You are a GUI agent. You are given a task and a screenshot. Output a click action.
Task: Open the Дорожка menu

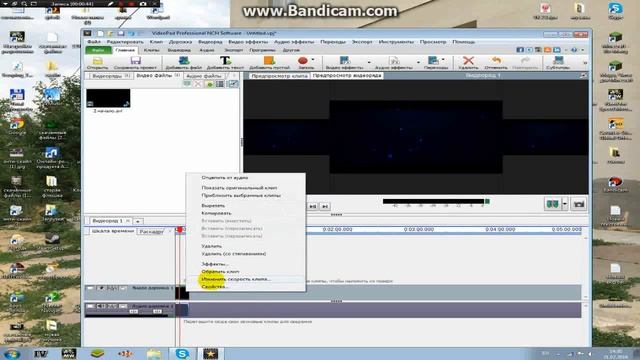[x=180, y=42]
